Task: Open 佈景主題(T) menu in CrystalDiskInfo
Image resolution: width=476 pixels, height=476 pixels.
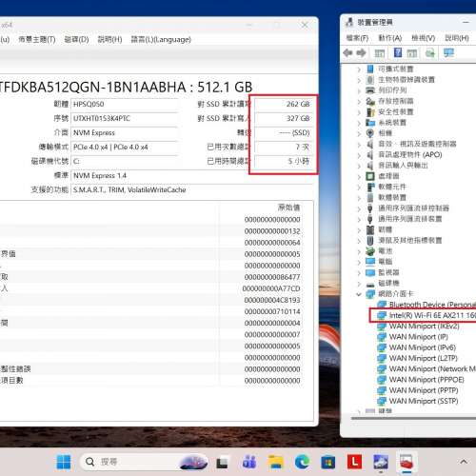Action: click(x=37, y=39)
